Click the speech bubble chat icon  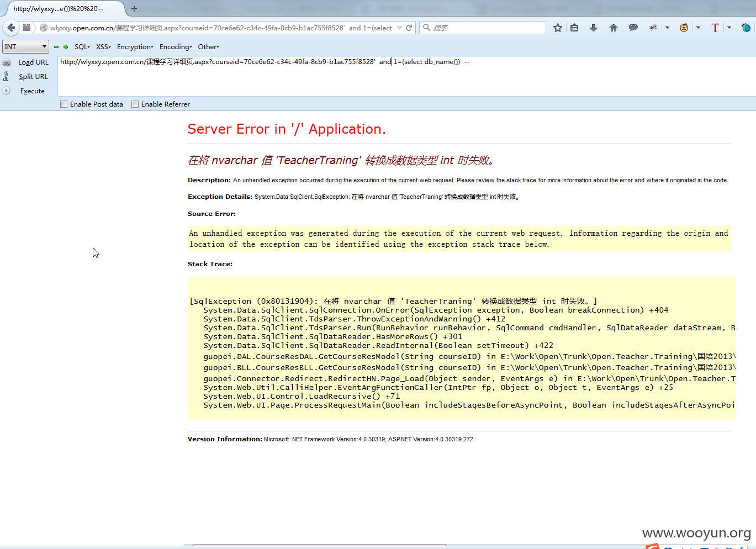tap(633, 28)
